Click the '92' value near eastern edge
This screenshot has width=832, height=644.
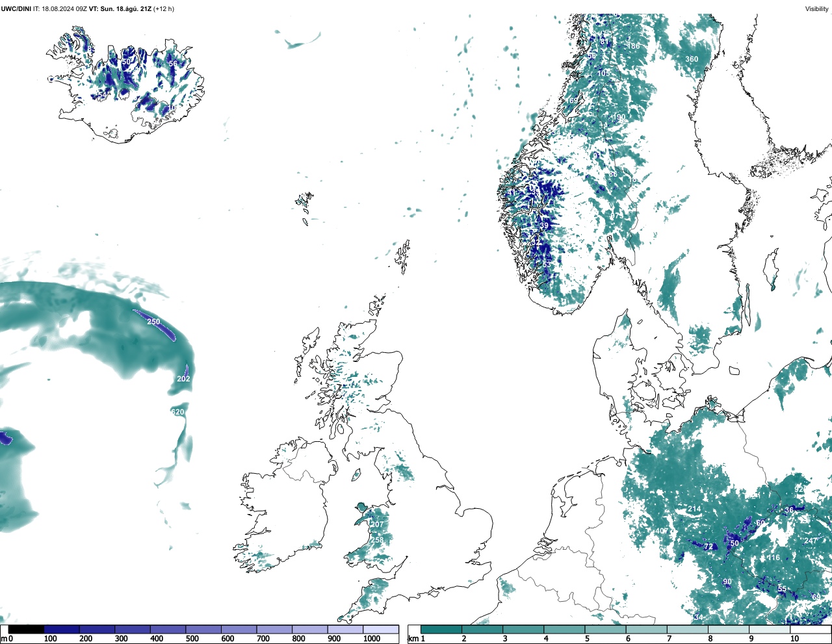(799, 489)
